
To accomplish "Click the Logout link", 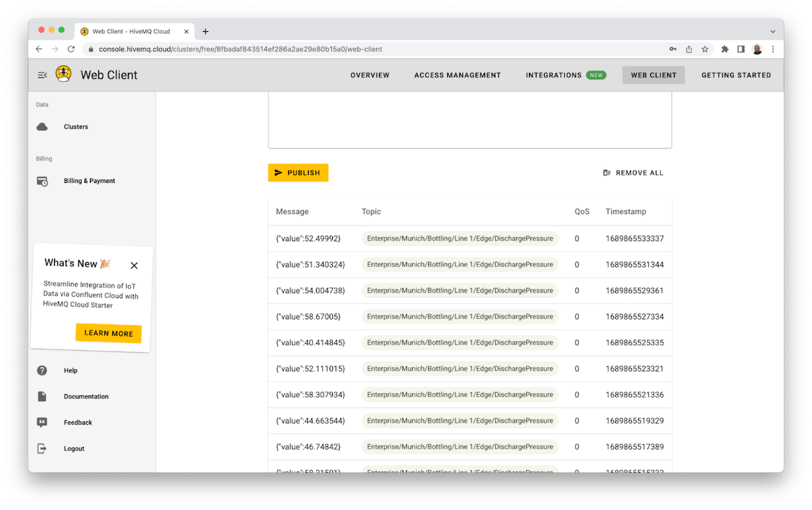I will [x=74, y=448].
